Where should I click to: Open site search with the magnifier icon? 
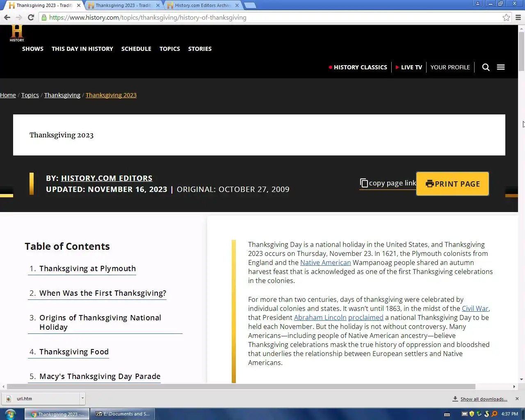tap(486, 67)
